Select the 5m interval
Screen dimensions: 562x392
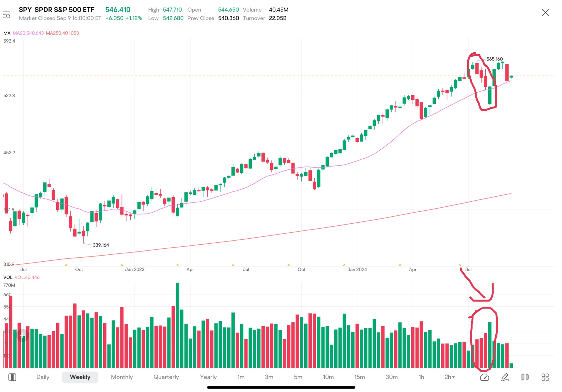pyautogui.click(x=298, y=377)
